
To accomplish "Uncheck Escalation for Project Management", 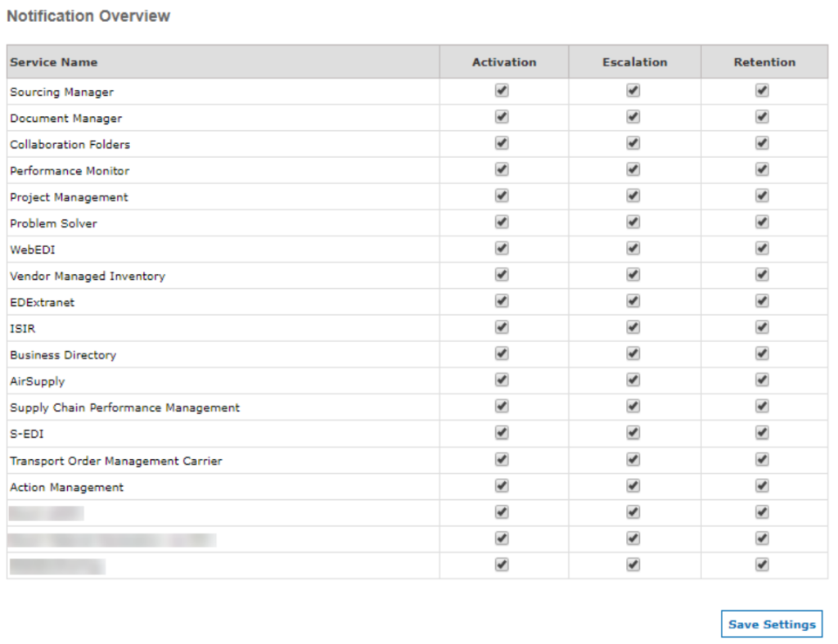I will tap(633, 196).
